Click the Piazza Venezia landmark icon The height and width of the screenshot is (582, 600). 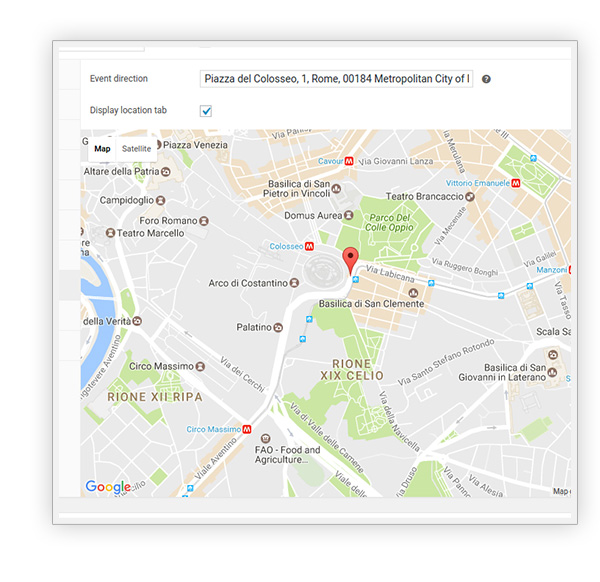coord(153,145)
